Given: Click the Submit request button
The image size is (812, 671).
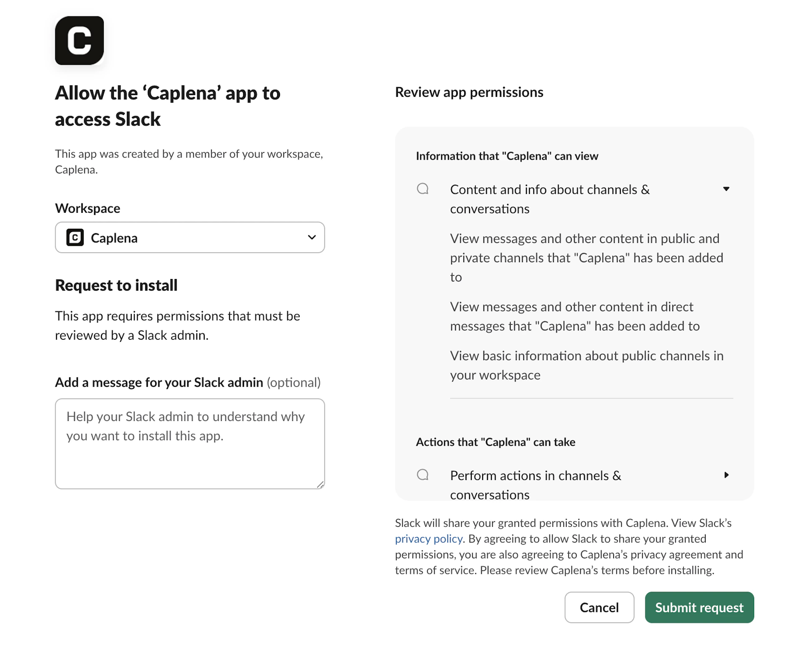Looking at the screenshot, I should [x=699, y=607].
